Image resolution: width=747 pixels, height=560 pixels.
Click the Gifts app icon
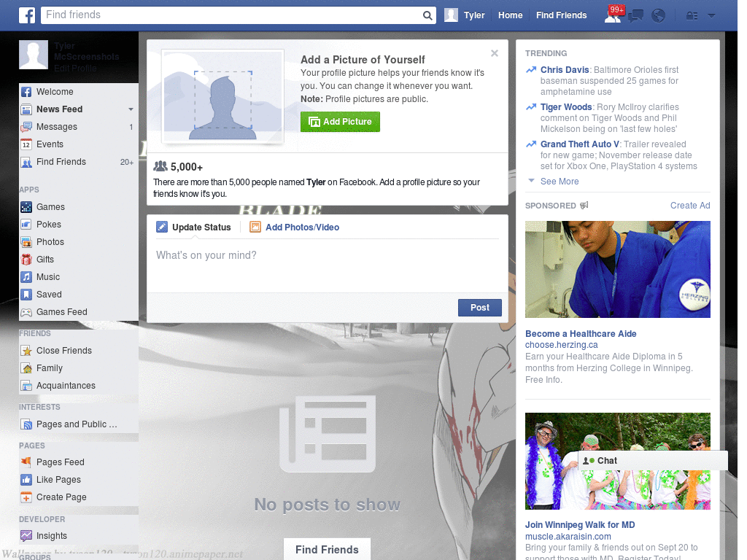point(26,260)
